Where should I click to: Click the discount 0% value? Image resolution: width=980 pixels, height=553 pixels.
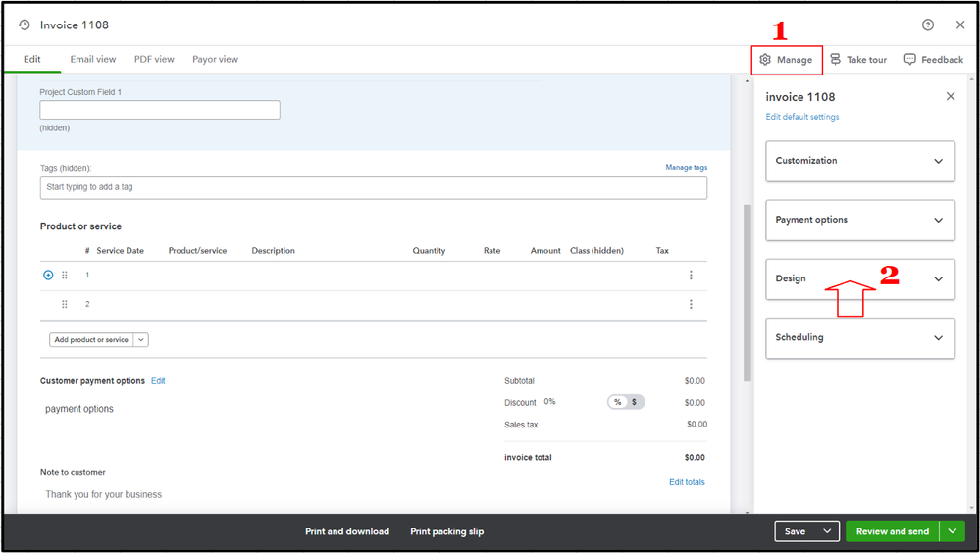tap(549, 402)
